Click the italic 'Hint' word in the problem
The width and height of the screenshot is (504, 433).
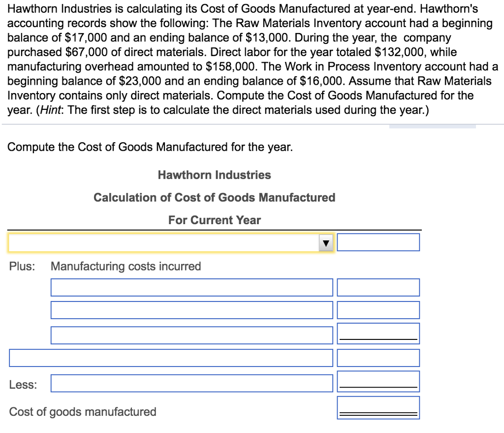[51, 110]
